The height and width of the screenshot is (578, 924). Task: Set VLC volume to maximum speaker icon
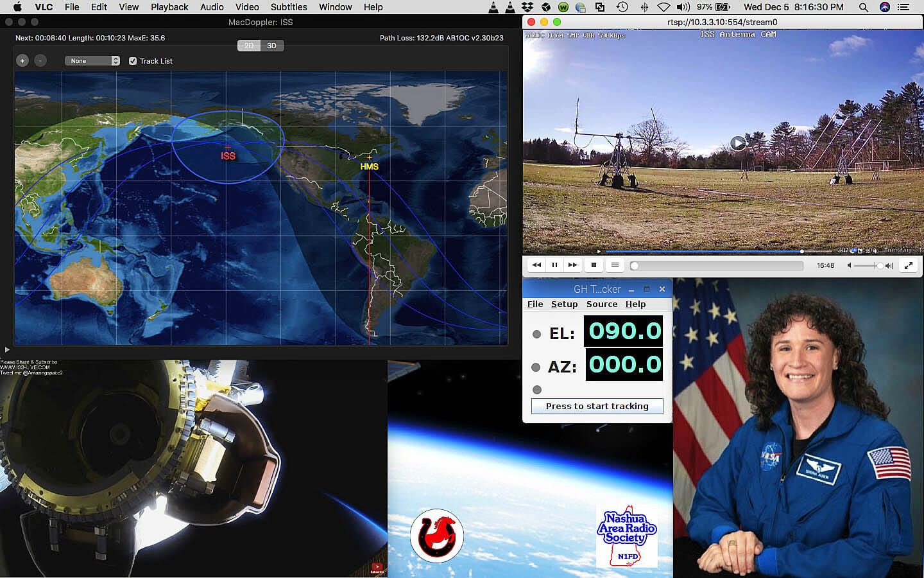(x=889, y=265)
